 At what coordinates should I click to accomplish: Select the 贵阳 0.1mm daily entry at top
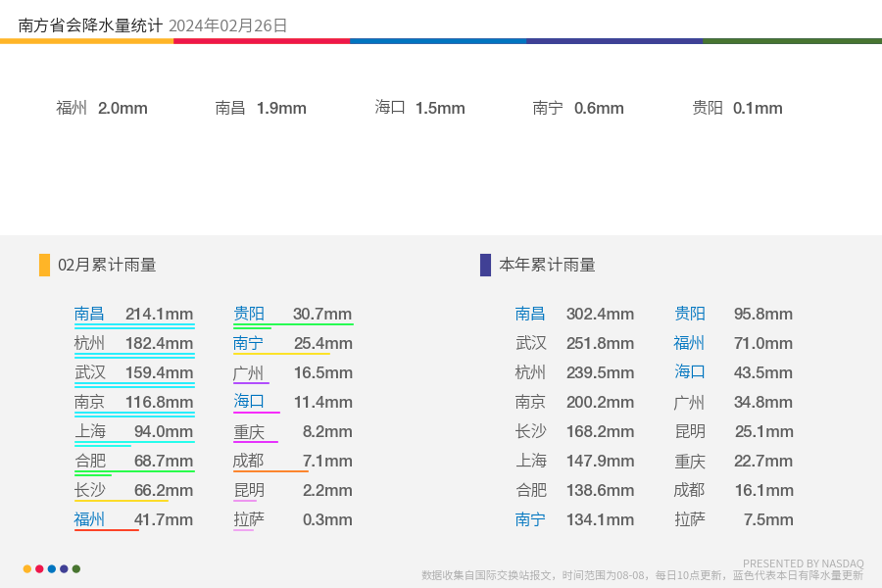point(737,108)
